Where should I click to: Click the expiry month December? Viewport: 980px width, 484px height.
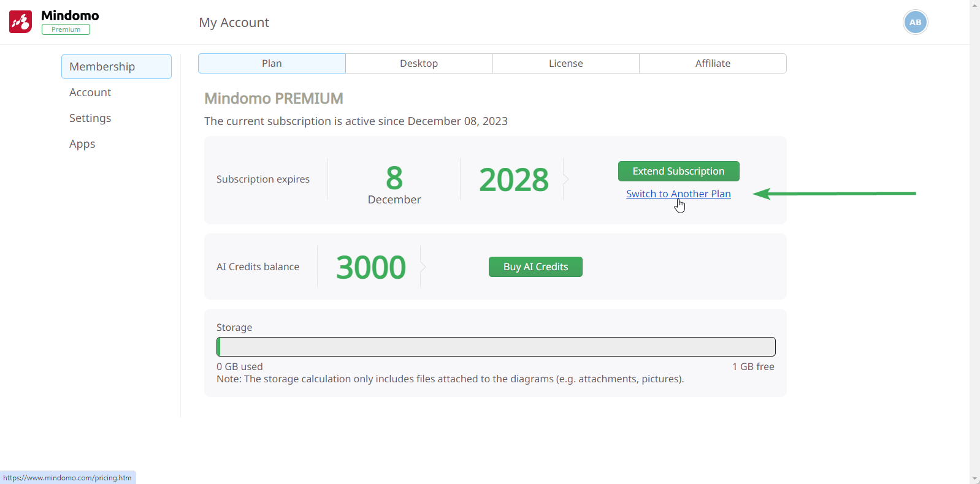point(394,200)
